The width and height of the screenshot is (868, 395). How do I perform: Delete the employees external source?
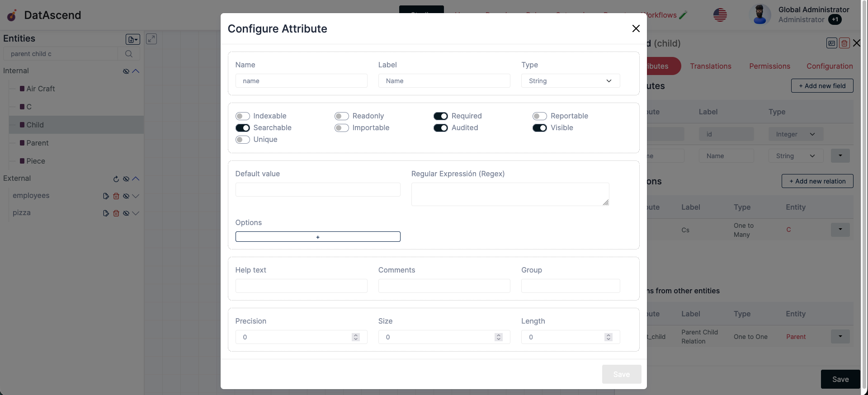(116, 196)
